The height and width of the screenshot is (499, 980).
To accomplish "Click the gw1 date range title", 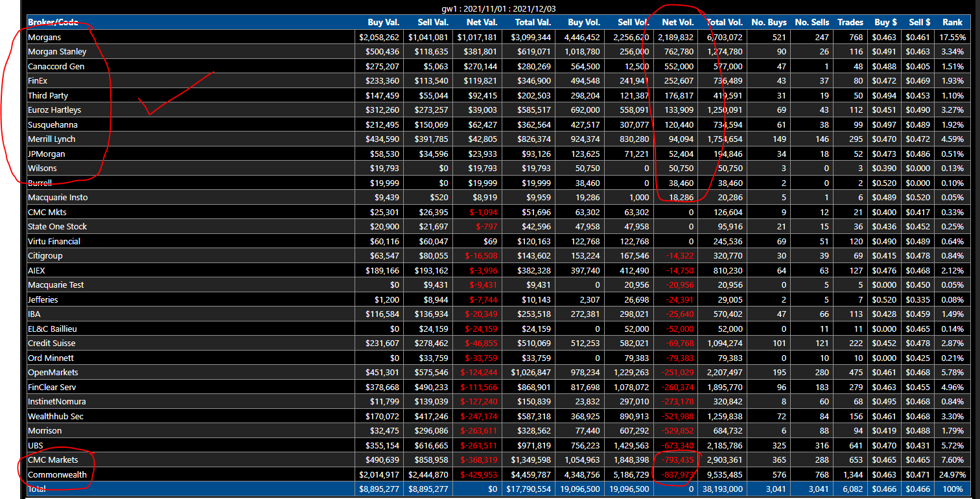I will click(499, 8).
